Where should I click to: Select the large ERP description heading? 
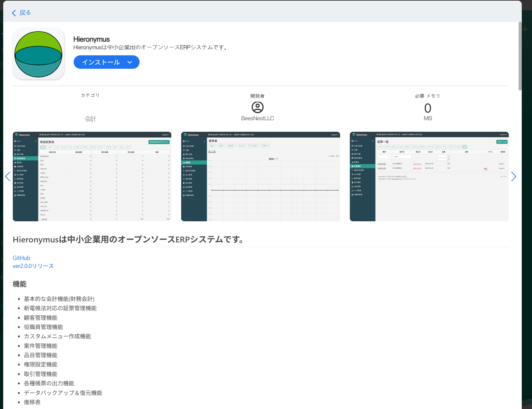(129, 240)
